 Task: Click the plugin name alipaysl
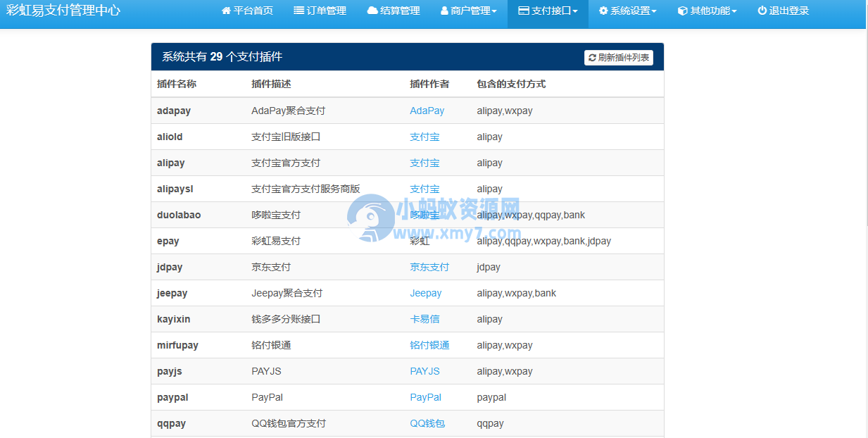(177, 189)
